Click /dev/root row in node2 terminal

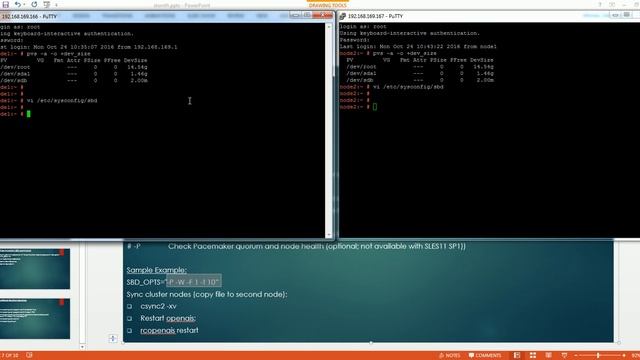pos(420,67)
